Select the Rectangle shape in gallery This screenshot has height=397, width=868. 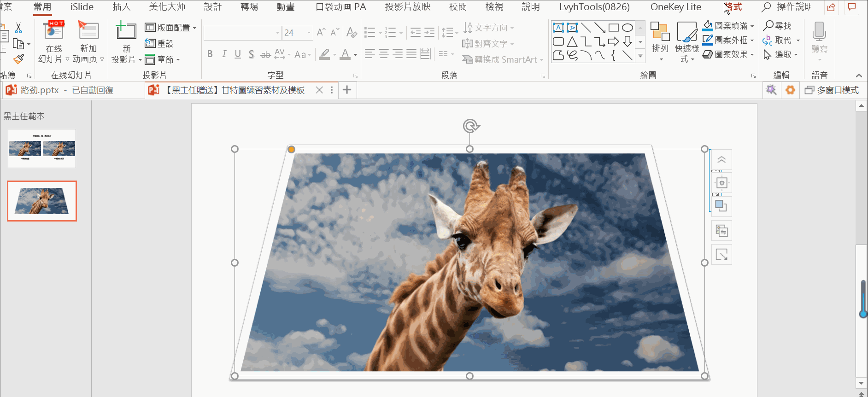click(x=614, y=28)
